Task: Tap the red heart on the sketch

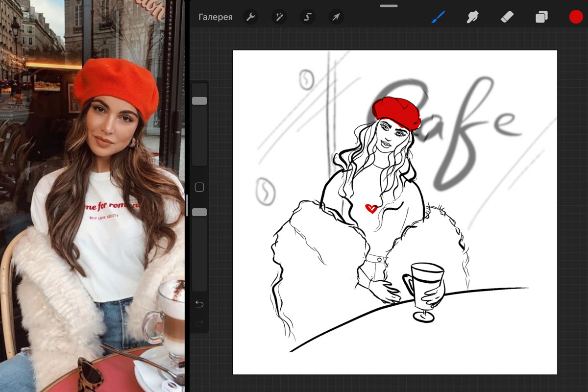Action: point(371,209)
